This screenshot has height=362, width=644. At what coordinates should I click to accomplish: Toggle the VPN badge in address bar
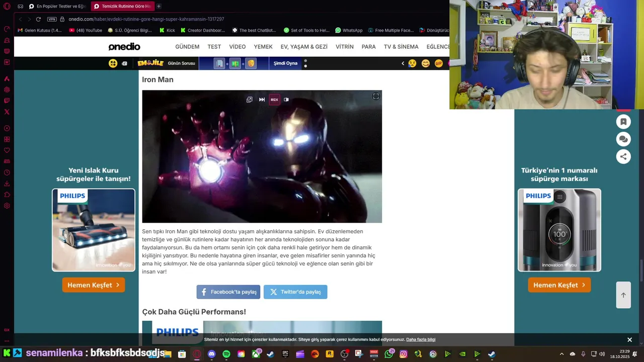[52, 19]
